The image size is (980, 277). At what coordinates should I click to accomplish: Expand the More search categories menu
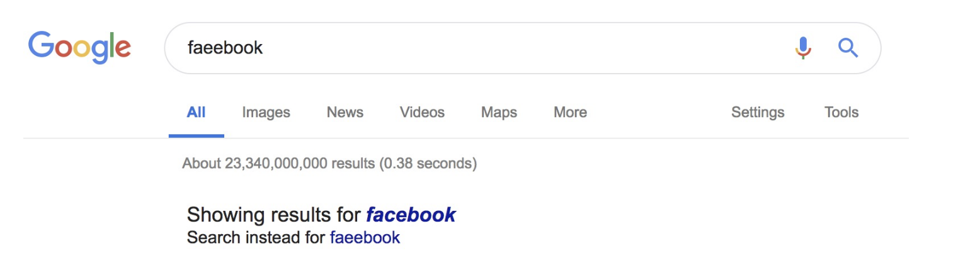pyautogui.click(x=570, y=113)
